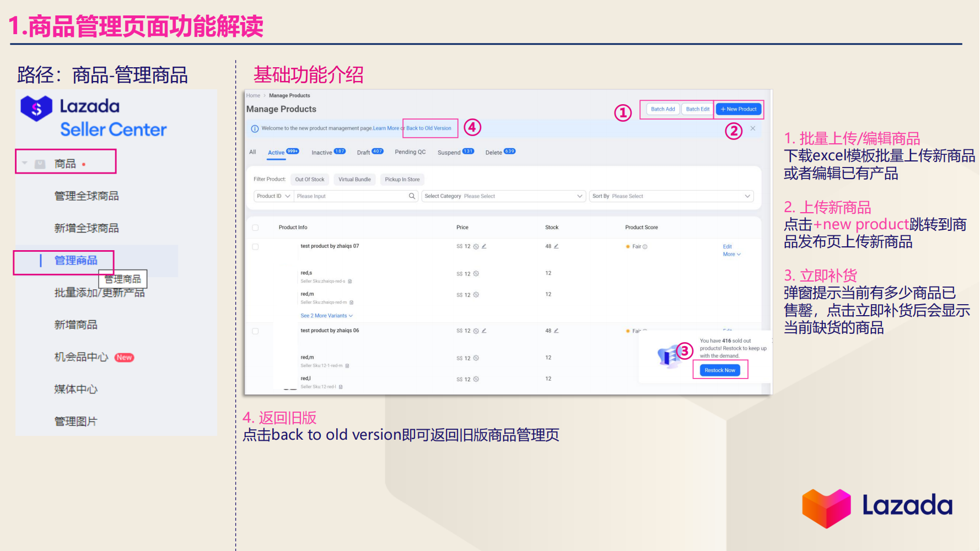Viewport: 980px width, 551px height.
Task: Click the search magnifier in the Product ID field
Action: click(411, 196)
